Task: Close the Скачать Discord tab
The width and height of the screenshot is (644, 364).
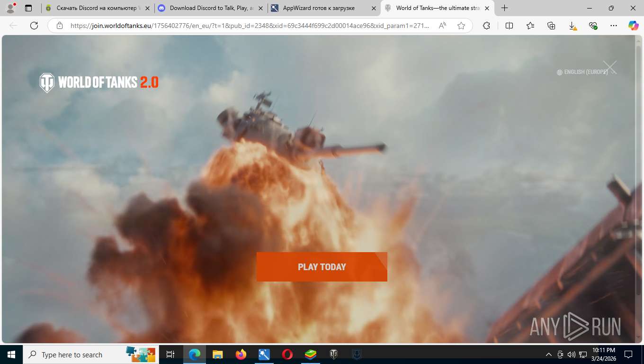Action: pos(147,8)
